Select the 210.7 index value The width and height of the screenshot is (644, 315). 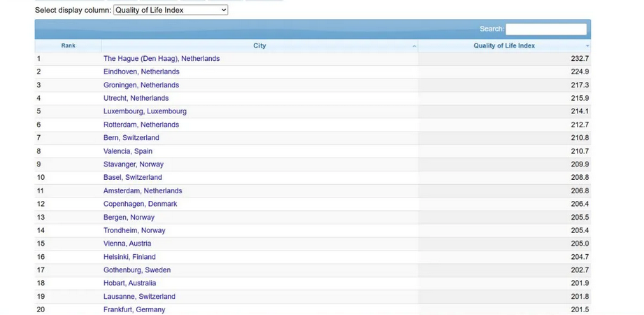click(580, 151)
